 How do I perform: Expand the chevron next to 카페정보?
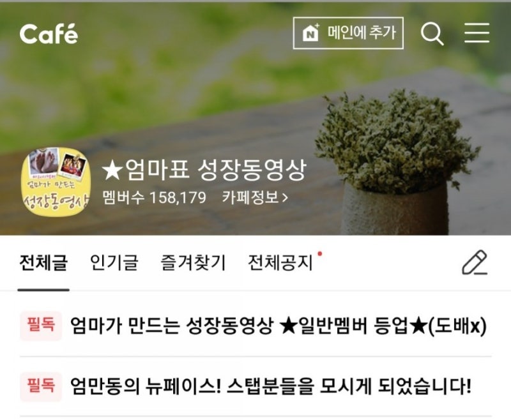[x=284, y=198]
